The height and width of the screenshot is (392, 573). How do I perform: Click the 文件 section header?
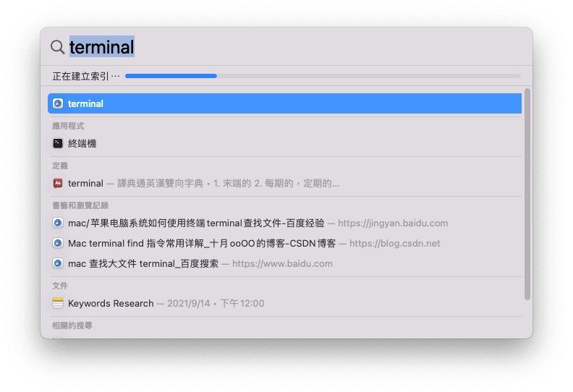click(60, 286)
